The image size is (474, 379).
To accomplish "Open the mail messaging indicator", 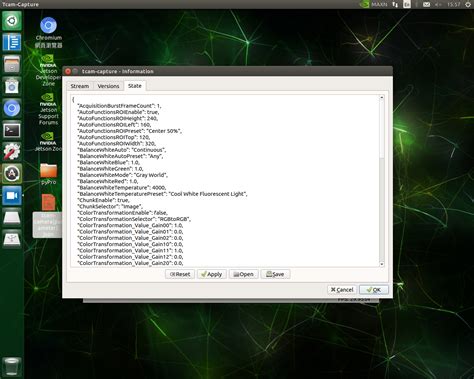I will coord(426,4).
